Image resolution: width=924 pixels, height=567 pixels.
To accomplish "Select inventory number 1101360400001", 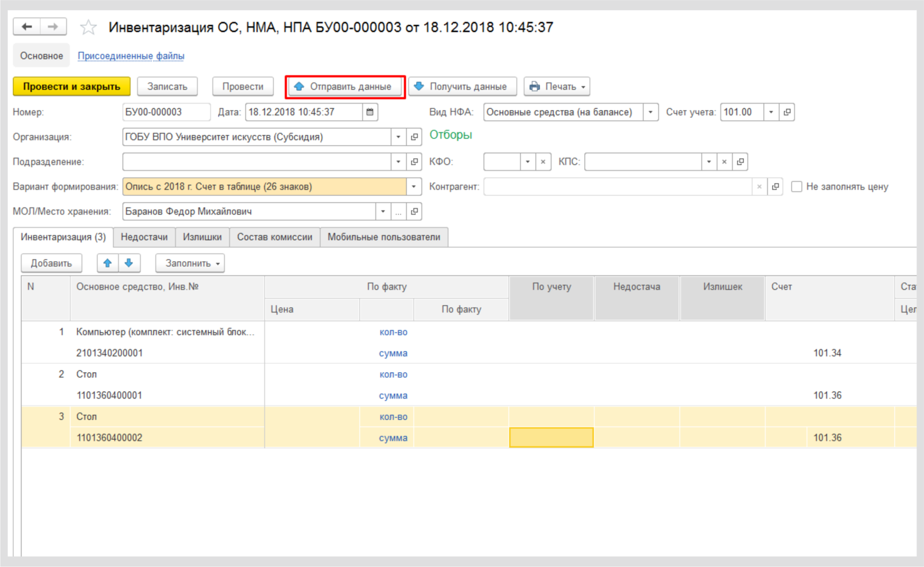I will 109,395.
